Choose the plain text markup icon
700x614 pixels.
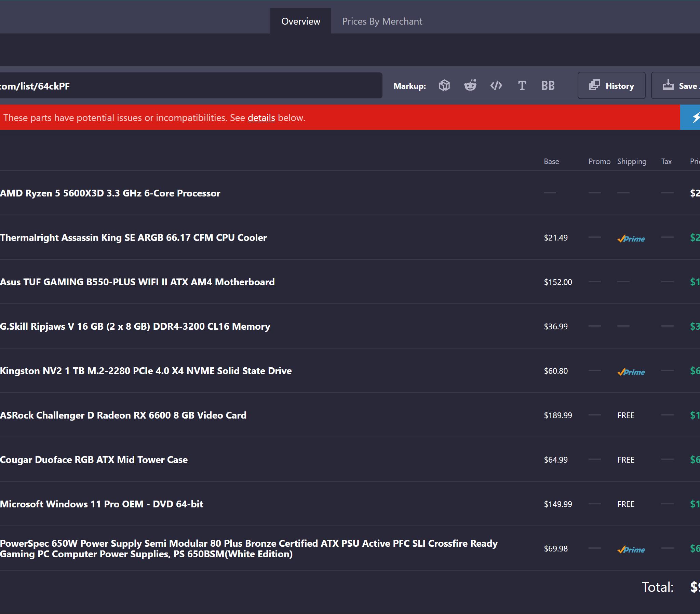point(522,86)
